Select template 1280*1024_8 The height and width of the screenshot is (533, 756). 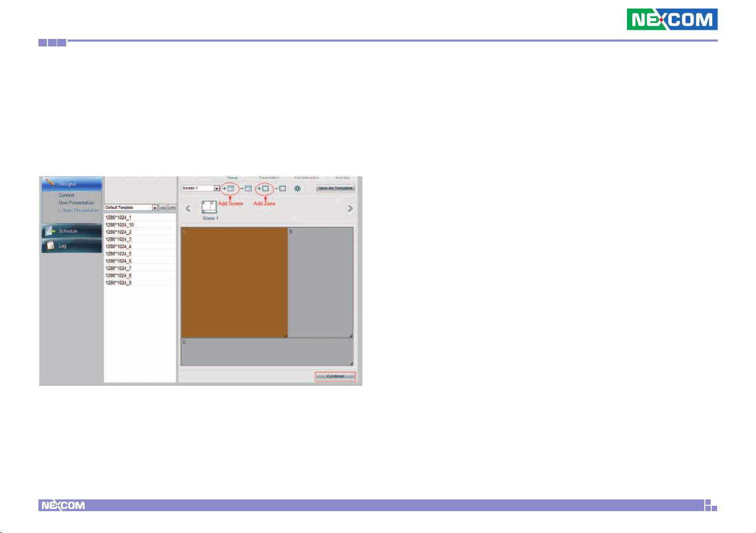point(140,275)
